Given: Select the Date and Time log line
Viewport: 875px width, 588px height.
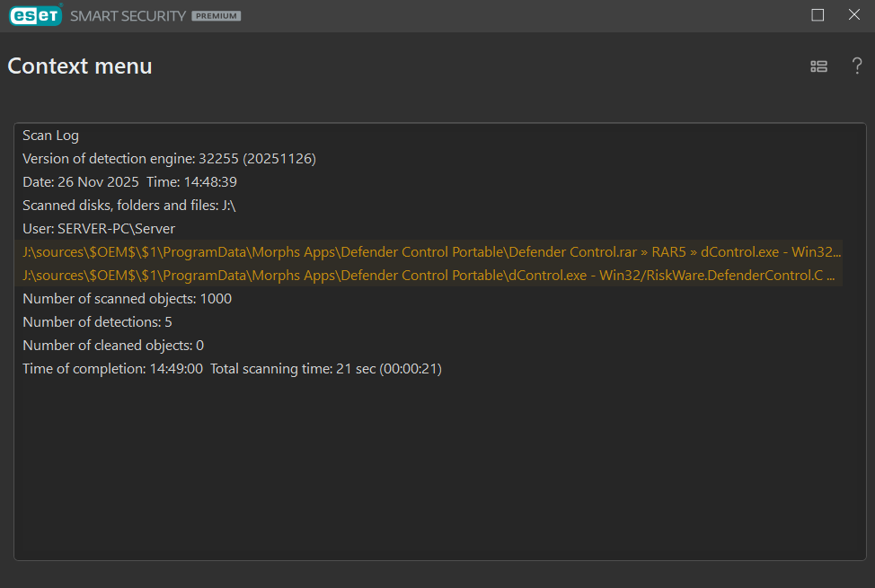Looking at the screenshot, I should coord(129,182).
